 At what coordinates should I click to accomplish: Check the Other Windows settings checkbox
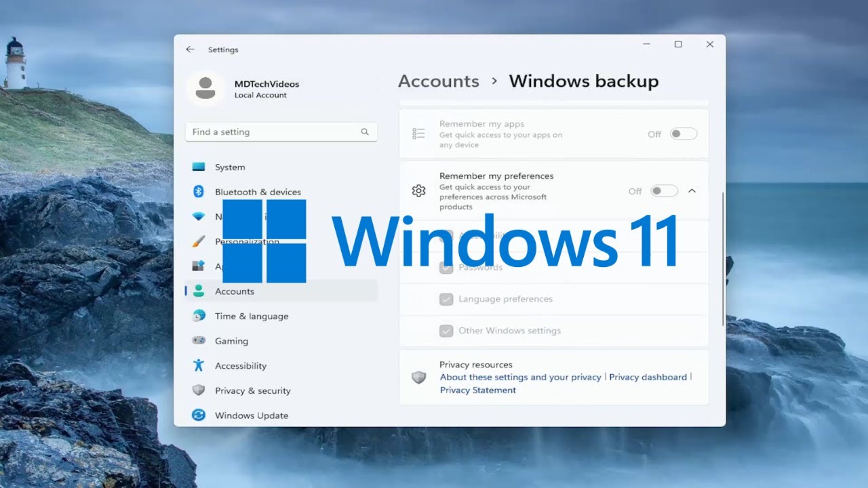[446, 331]
